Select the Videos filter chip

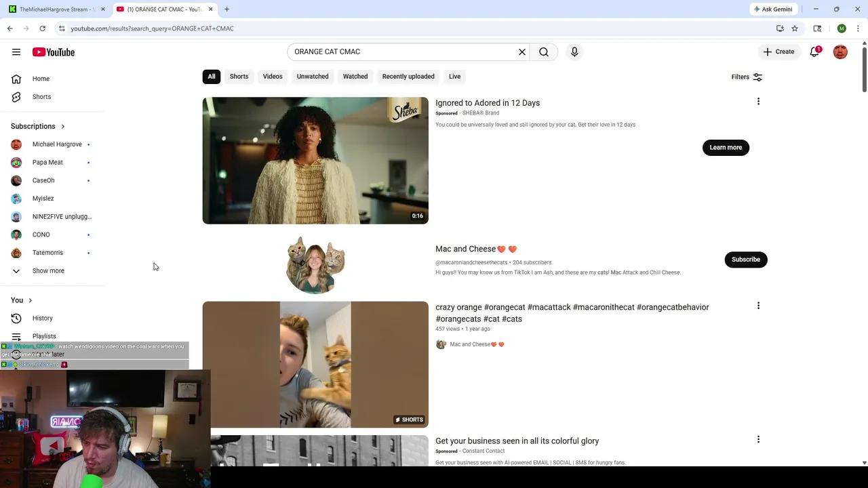(x=273, y=77)
